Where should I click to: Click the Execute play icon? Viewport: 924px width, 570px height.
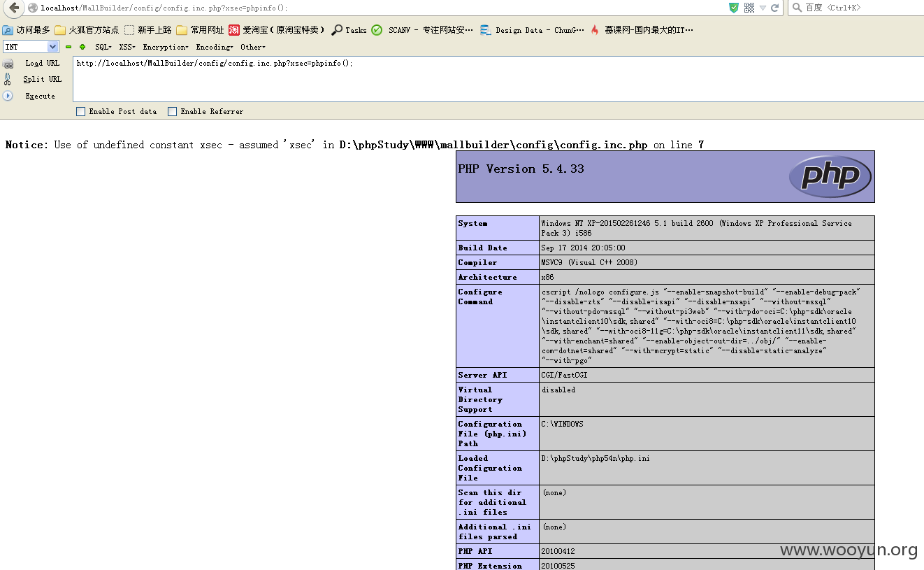(8, 96)
